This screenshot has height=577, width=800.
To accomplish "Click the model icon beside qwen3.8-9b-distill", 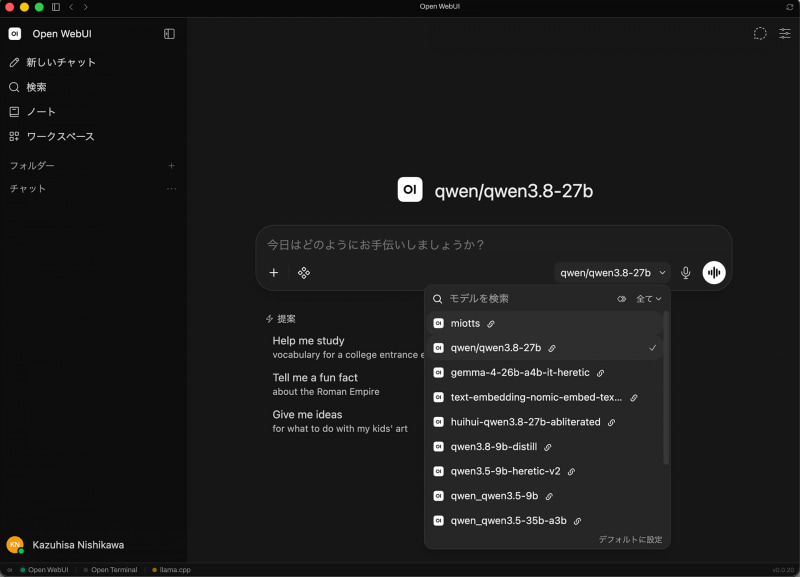I will (438, 447).
